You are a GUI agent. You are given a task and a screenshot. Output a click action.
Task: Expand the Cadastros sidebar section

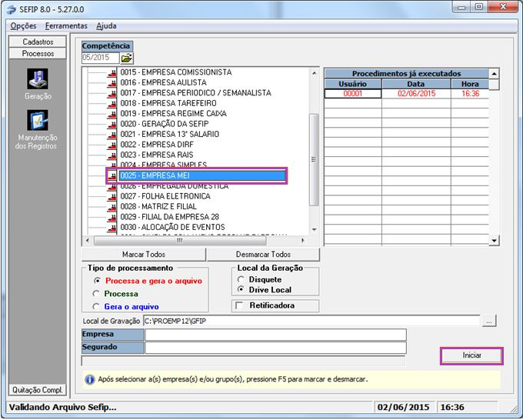pyautogui.click(x=38, y=42)
